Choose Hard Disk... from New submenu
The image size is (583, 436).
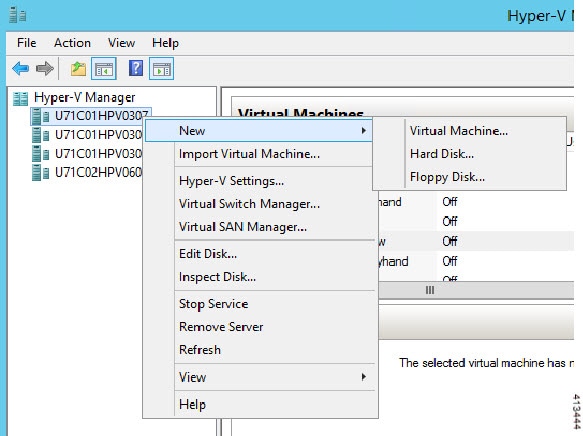pyautogui.click(x=442, y=154)
